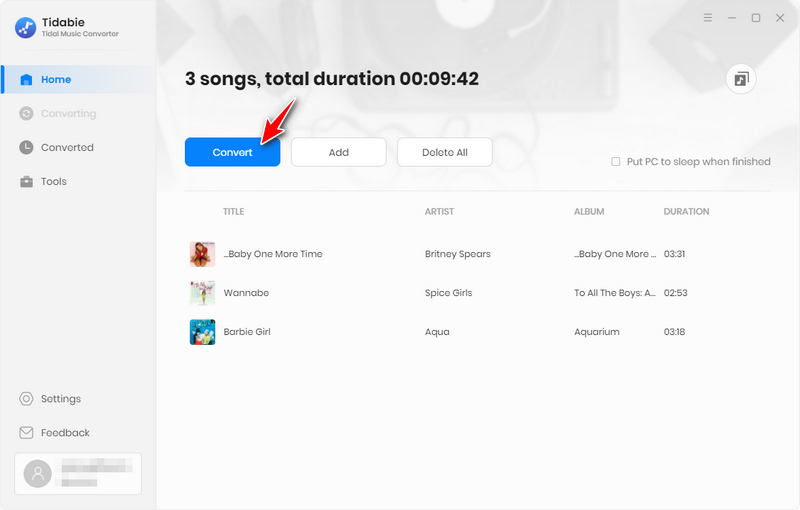Click the Tools briefcase icon
The width and height of the screenshot is (800, 510).
[x=26, y=182]
